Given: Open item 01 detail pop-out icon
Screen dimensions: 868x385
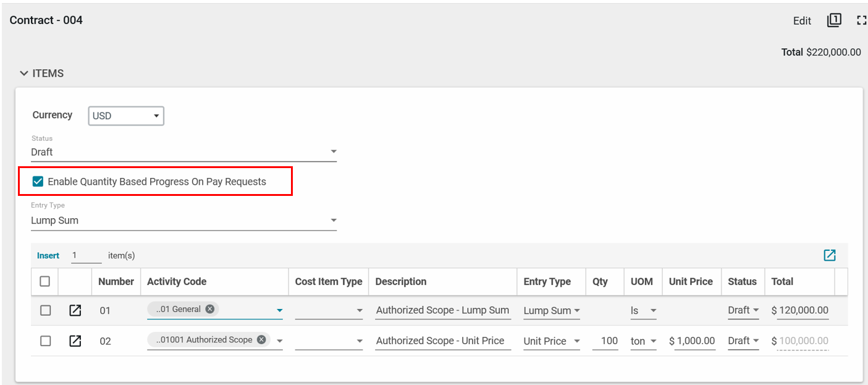Looking at the screenshot, I should (75, 310).
